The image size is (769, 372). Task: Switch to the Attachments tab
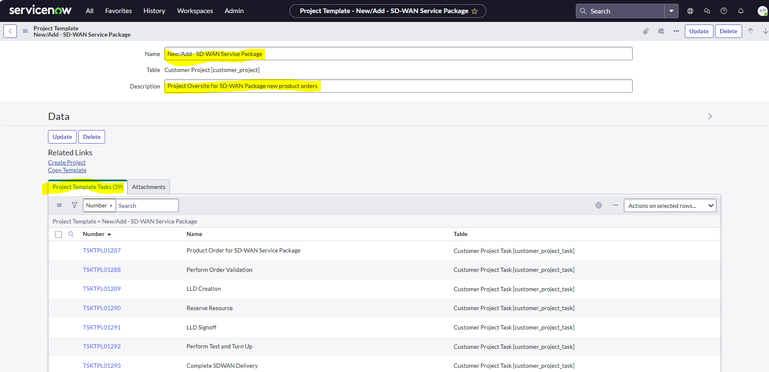click(149, 187)
